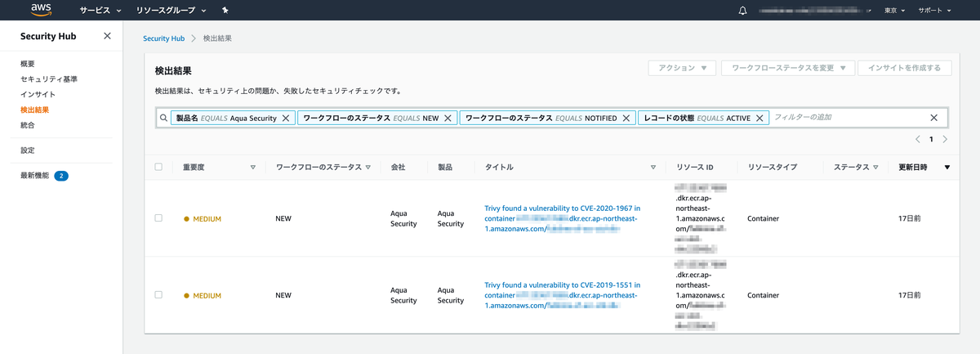Click page number 1 in pagination
This screenshot has height=354, width=980.
click(x=932, y=139)
